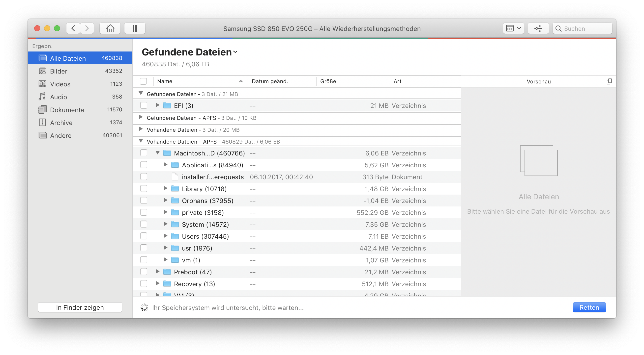Image resolution: width=644 pixels, height=355 pixels.
Task: Click the scan progress bar at top
Action: (322, 38)
